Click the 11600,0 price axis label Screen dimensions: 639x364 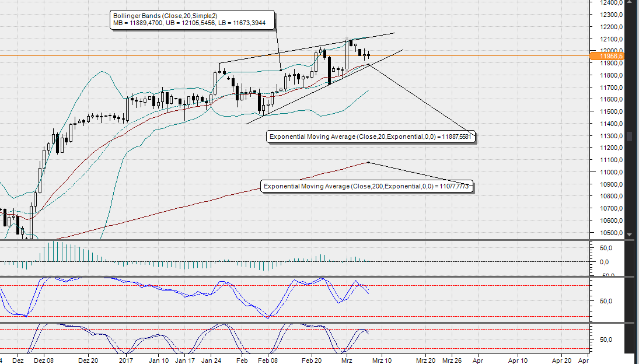pyautogui.click(x=611, y=99)
